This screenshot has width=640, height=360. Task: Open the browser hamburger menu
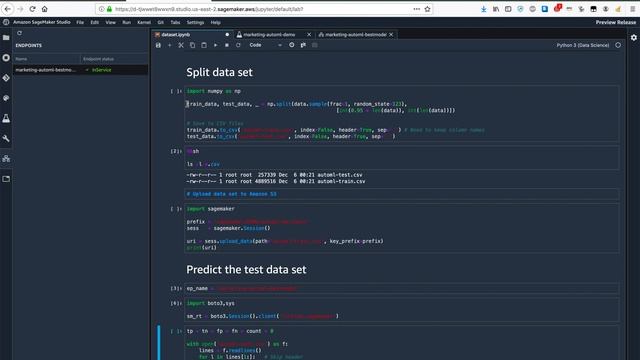[633, 9]
